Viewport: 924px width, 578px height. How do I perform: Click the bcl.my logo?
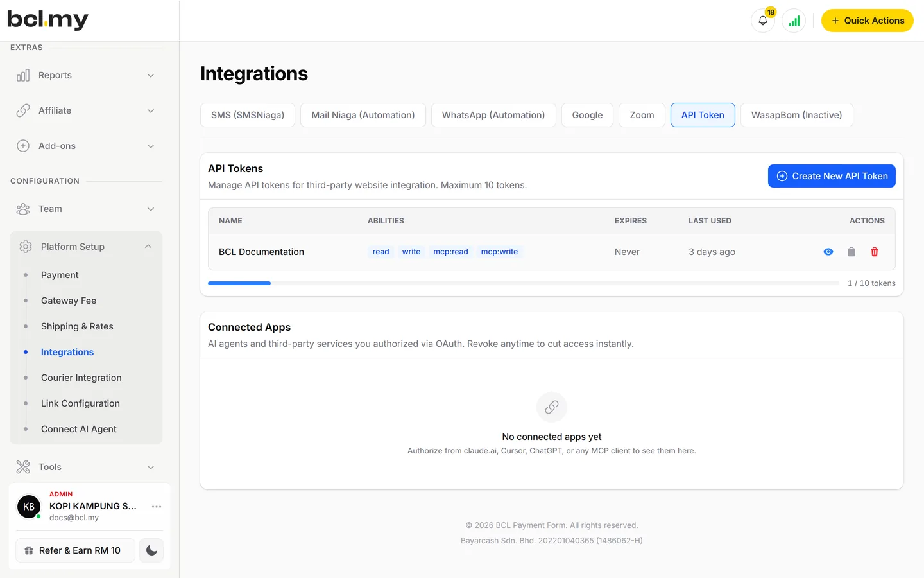tap(47, 20)
